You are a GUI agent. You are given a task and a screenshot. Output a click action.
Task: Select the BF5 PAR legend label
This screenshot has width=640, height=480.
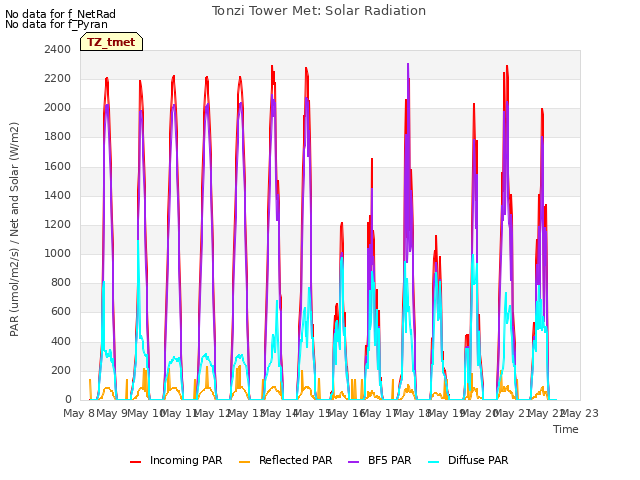pyautogui.click(x=389, y=460)
